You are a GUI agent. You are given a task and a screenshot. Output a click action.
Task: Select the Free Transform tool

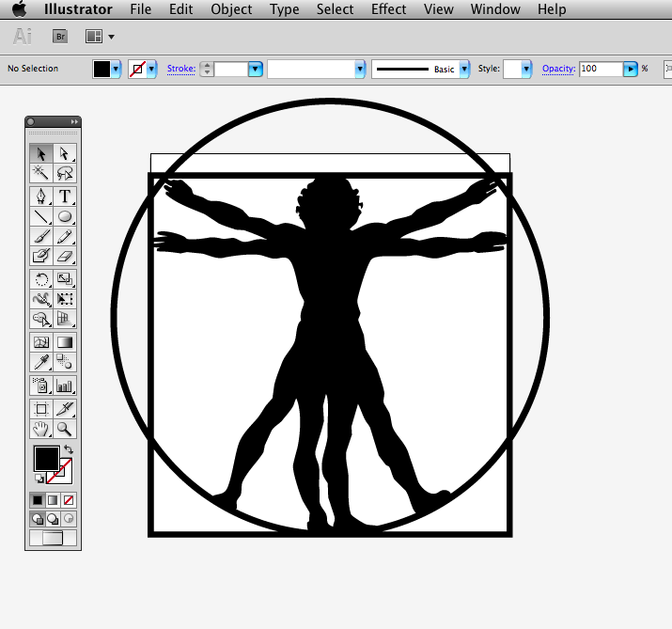(x=65, y=299)
